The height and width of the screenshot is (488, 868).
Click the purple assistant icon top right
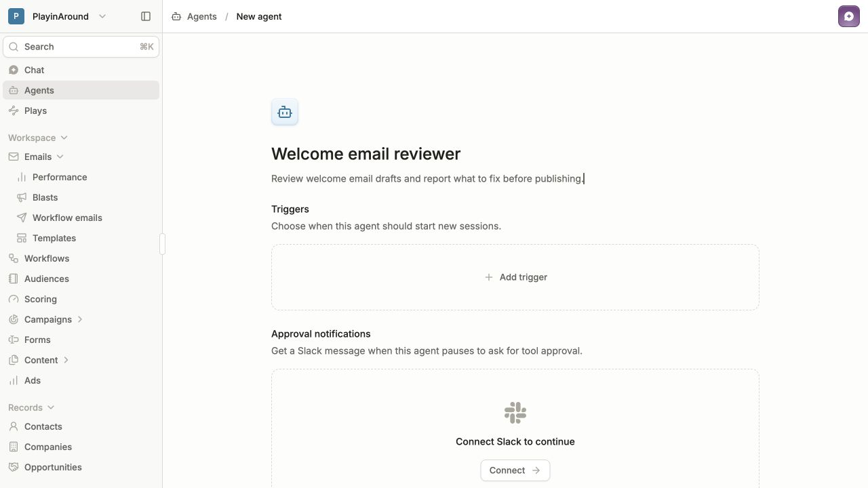pyautogui.click(x=849, y=16)
